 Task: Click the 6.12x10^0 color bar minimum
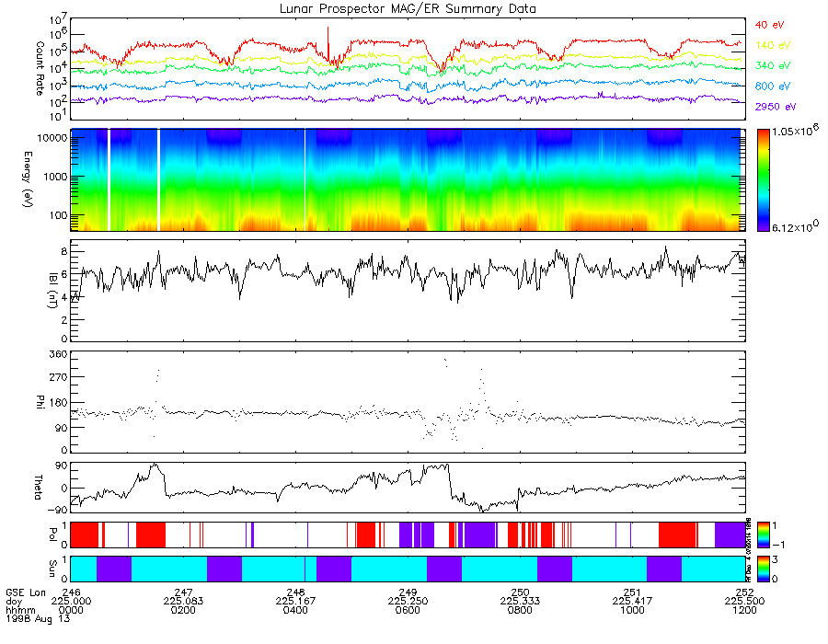coord(795,227)
